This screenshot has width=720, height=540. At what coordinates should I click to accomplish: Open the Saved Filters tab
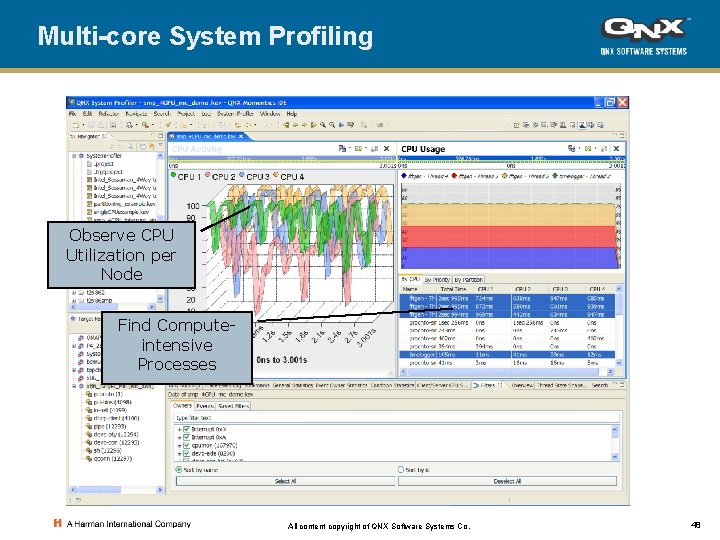point(233,406)
